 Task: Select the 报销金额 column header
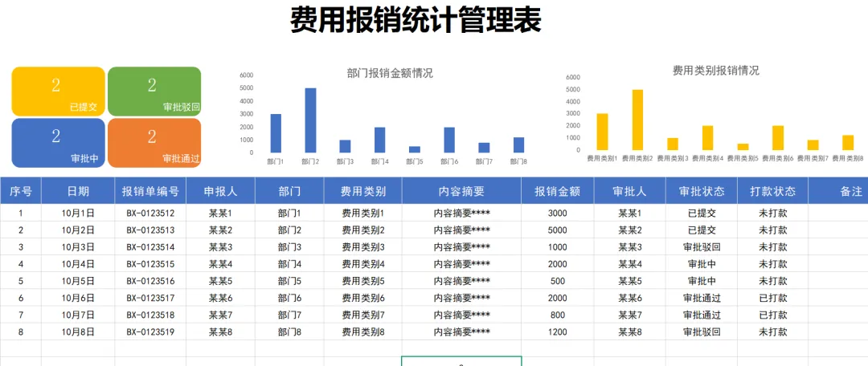558,191
